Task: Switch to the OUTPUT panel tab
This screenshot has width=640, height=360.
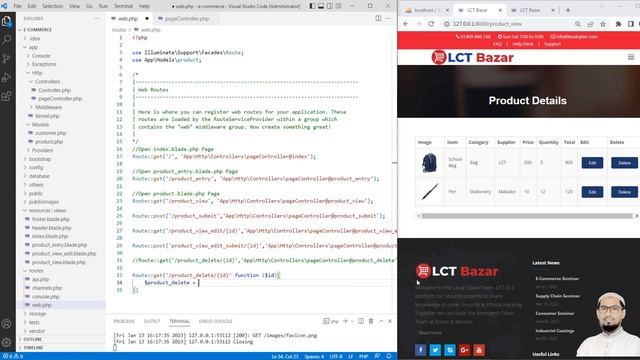Action: [x=152, y=321]
